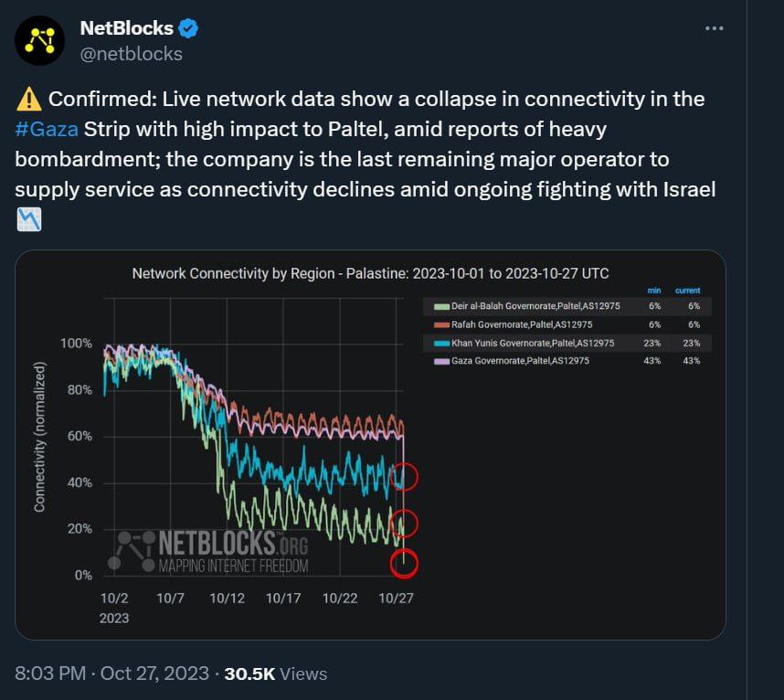
Task: Click the @netblocks handle
Action: [x=131, y=54]
